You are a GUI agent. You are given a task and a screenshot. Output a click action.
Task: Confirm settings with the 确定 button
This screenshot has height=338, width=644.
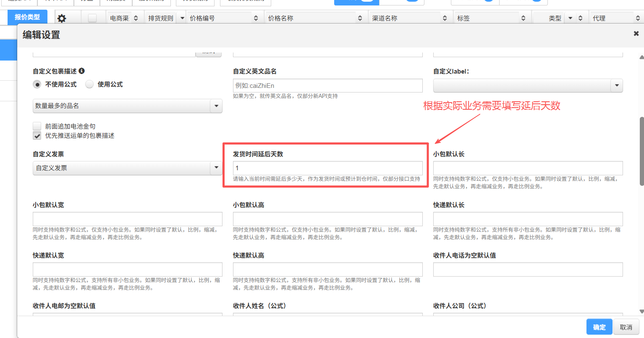(x=599, y=327)
